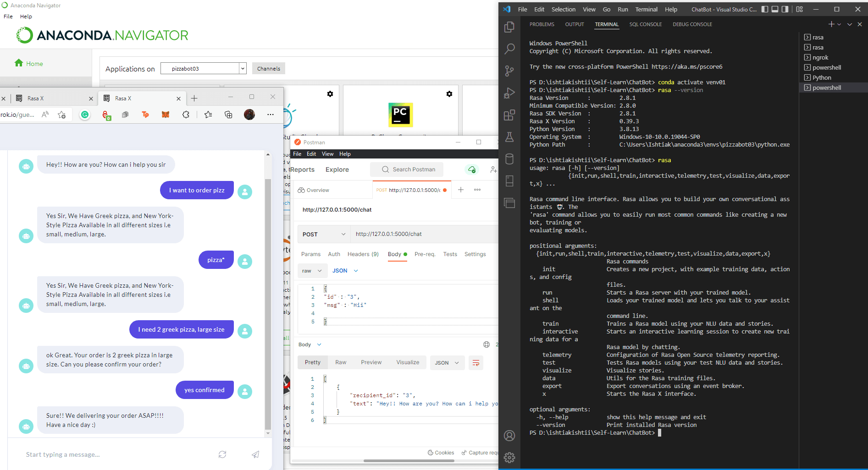Image resolution: width=868 pixels, height=470 pixels.
Task: Click the Postman word wrap icon
Action: (476, 363)
